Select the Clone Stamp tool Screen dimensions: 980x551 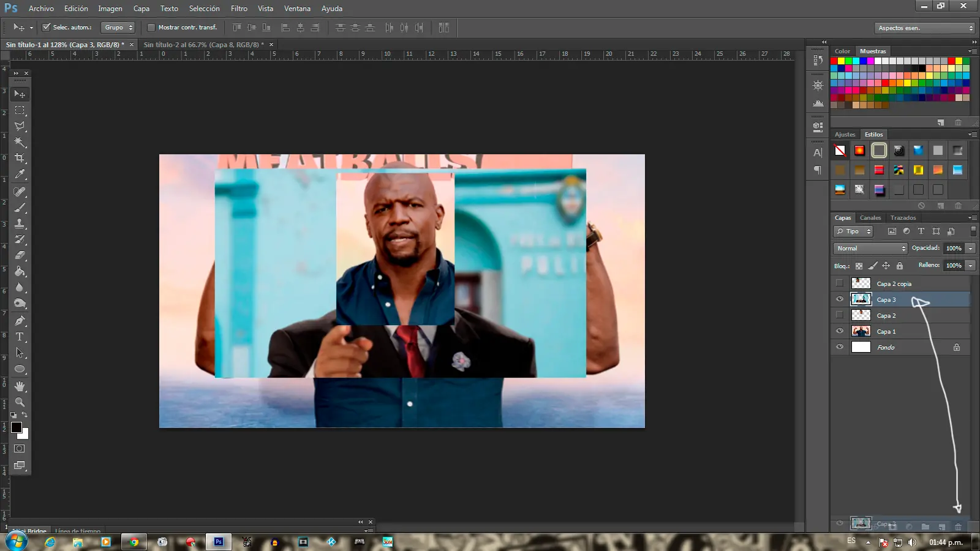20,223
